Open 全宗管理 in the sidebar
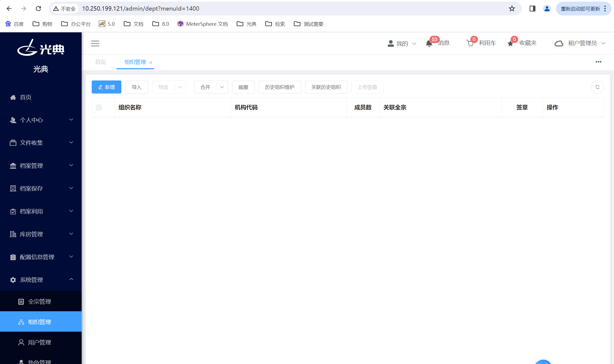This screenshot has width=614, height=364. [x=41, y=301]
